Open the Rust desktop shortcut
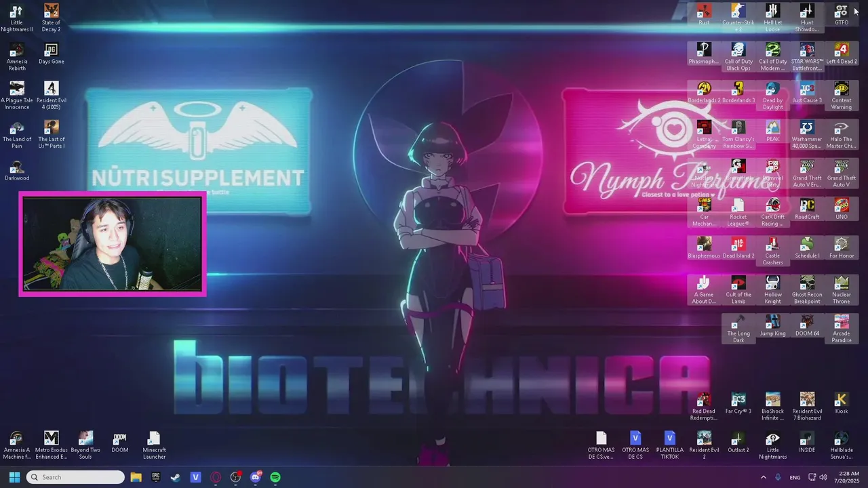 (x=704, y=15)
